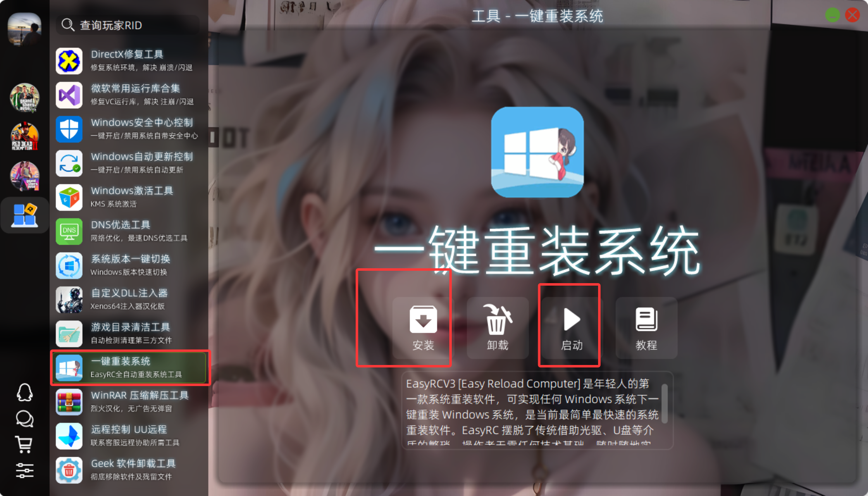Click the 卸载 uninstall button

(497, 328)
